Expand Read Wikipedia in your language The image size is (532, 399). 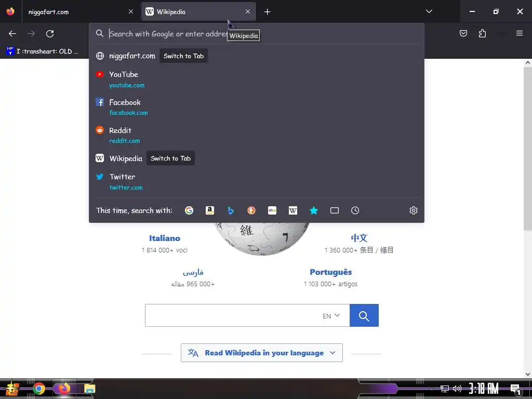[262, 353]
